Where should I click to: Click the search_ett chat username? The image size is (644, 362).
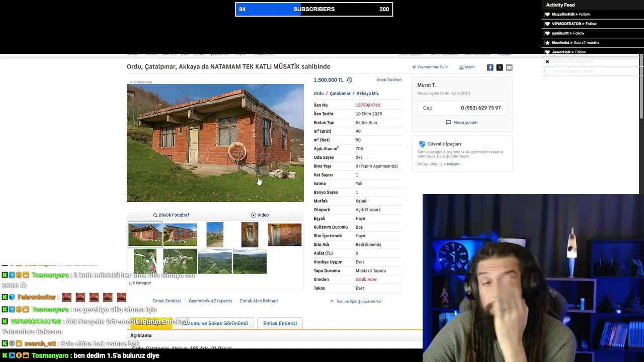40,343
